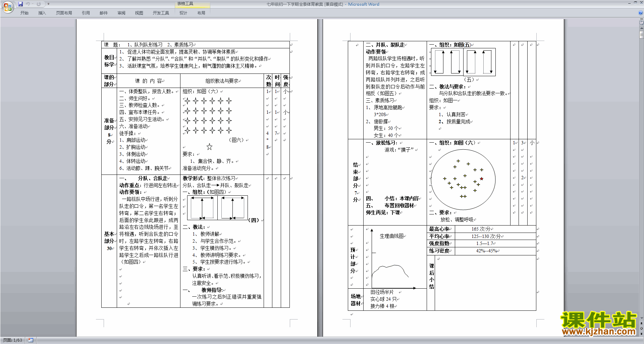Click text '练习密度'
This screenshot has width=644, height=344.
coord(439,251)
